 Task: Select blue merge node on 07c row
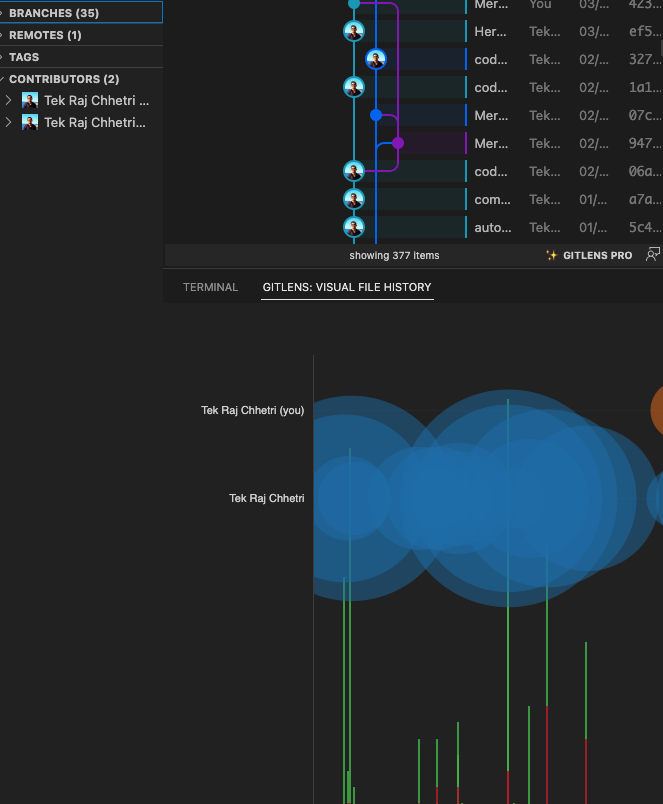(376, 115)
